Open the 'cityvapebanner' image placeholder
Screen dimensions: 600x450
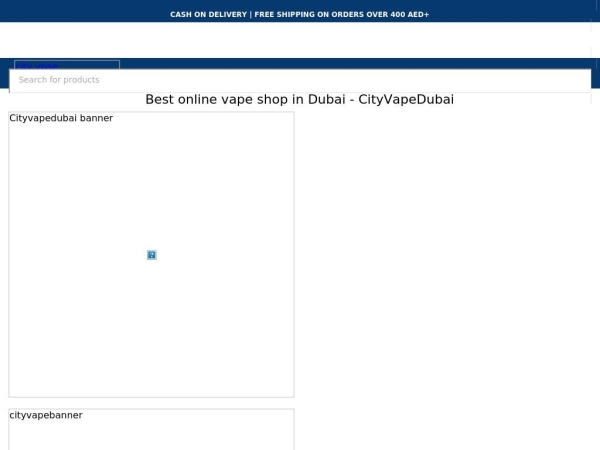(x=152, y=429)
